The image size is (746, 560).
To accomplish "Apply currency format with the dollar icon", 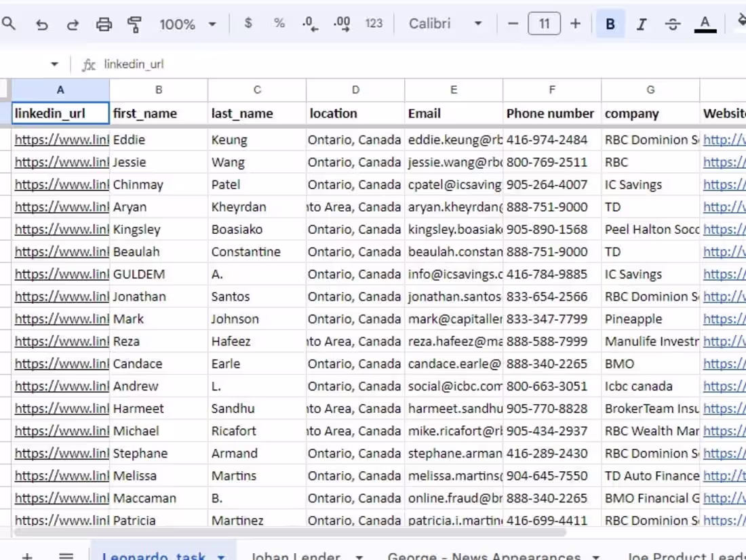I will click(x=248, y=24).
